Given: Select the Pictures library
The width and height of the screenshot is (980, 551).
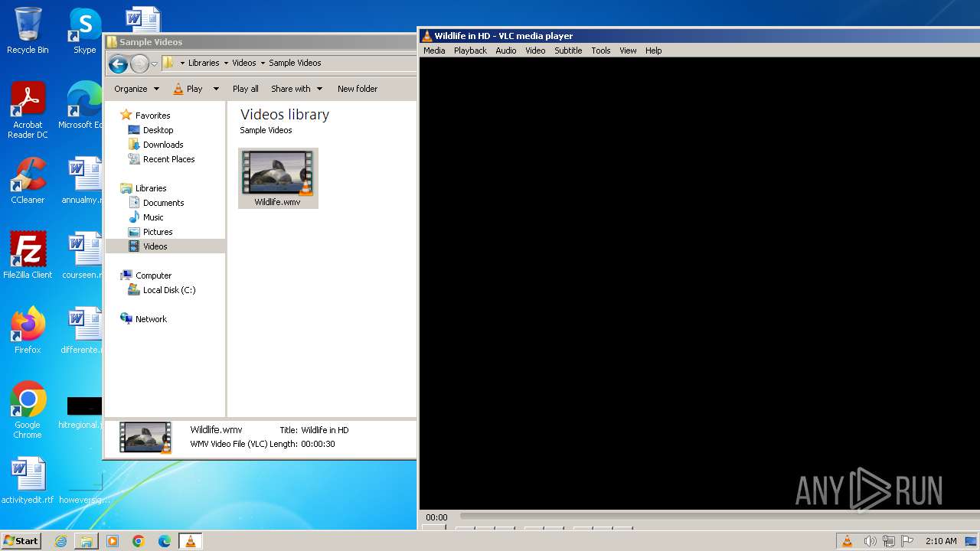Looking at the screenshot, I should 158,232.
